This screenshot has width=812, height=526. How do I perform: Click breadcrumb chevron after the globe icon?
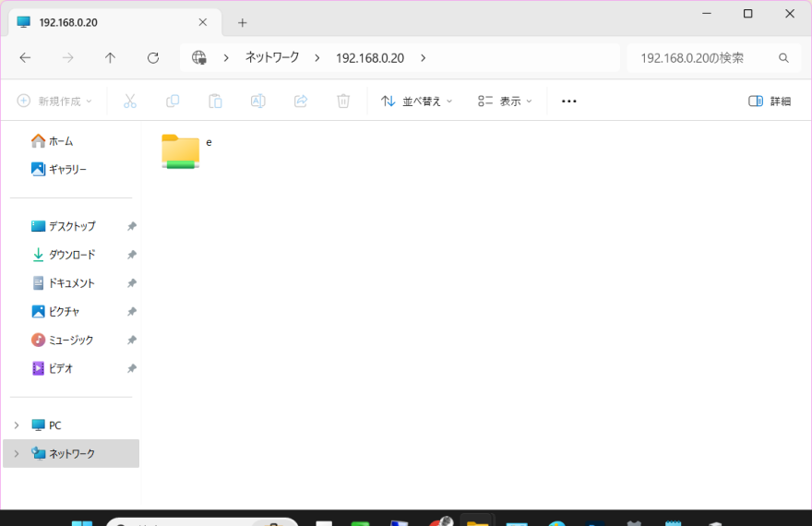tap(226, 58)
